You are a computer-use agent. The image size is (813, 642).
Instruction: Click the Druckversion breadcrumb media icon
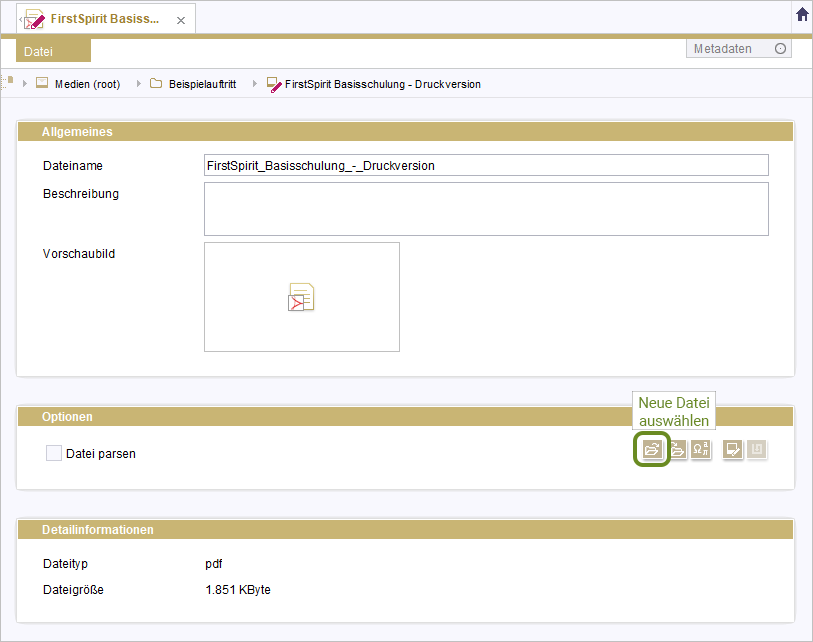click(x=273, y=84)
